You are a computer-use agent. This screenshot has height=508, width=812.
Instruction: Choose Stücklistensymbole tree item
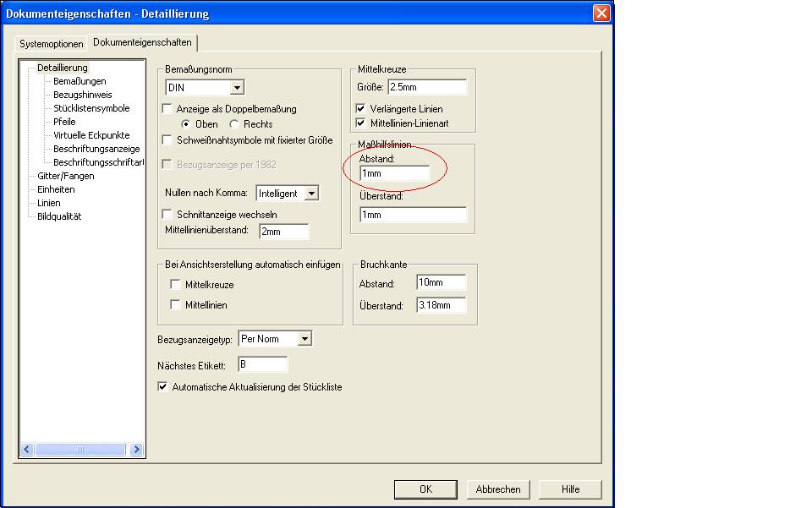(x=91, y=108)
